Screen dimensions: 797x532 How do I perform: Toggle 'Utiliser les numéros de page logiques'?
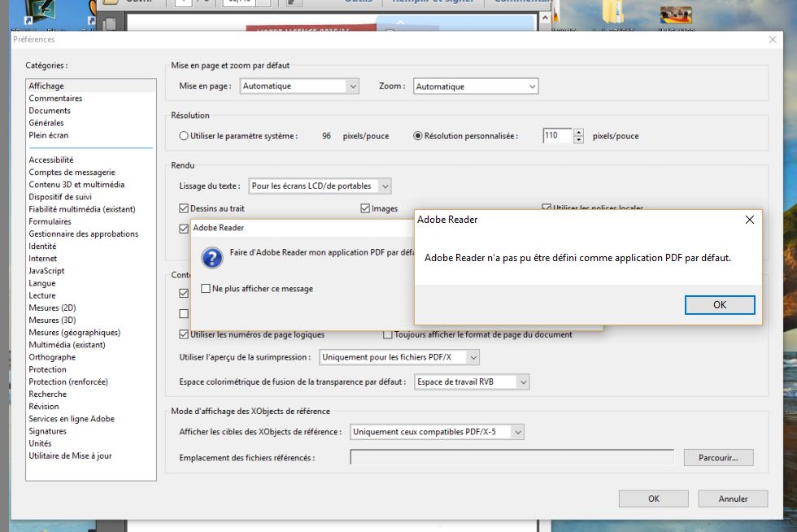pyautogui.click(x=184, y=334)
